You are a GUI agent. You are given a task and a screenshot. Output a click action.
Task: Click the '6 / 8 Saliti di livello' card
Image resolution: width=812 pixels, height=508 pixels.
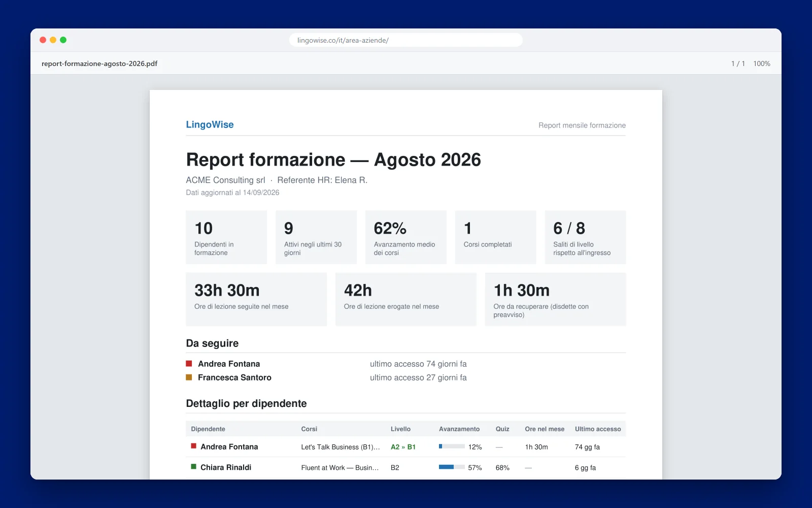(x=586, y=237)
